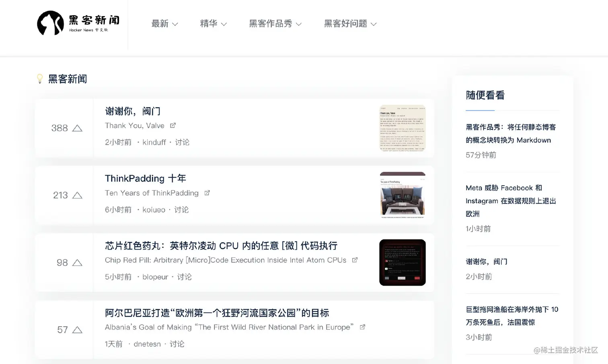The height and width of the screenshot is (364, 608).
Task: Open the 谢谢你，阀门 headline in main list
Action: 133,111
